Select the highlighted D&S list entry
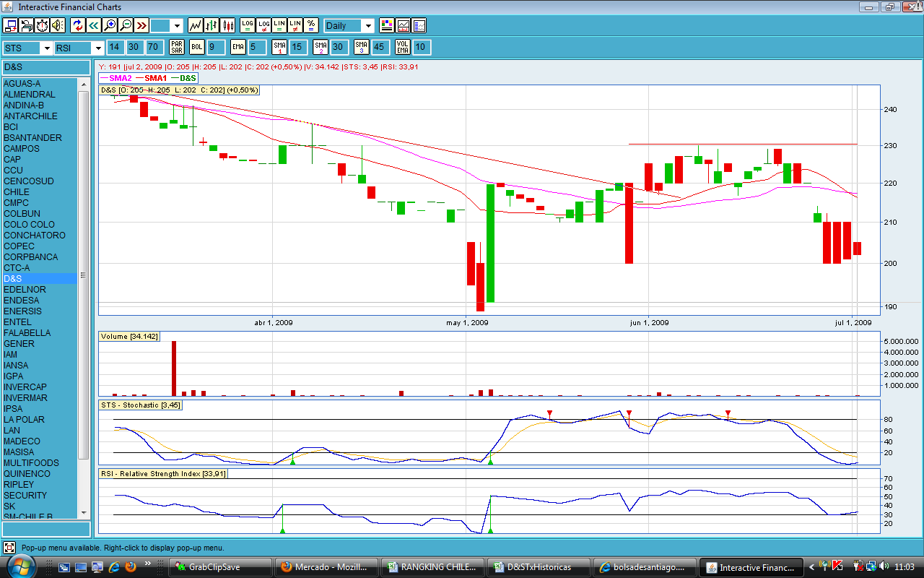This screenshot has width=924, height=578. (x=40, y=279)
